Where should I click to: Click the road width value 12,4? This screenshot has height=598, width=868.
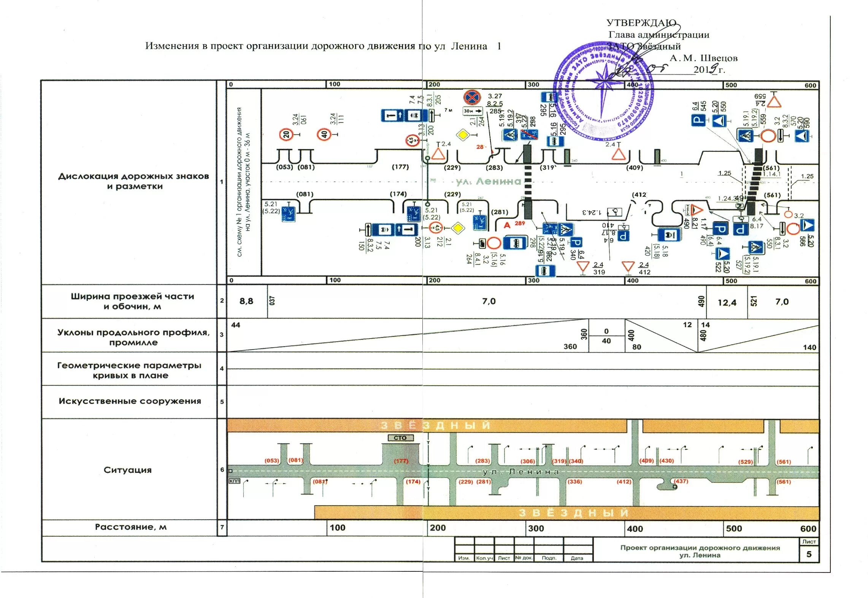pos(727,302)
